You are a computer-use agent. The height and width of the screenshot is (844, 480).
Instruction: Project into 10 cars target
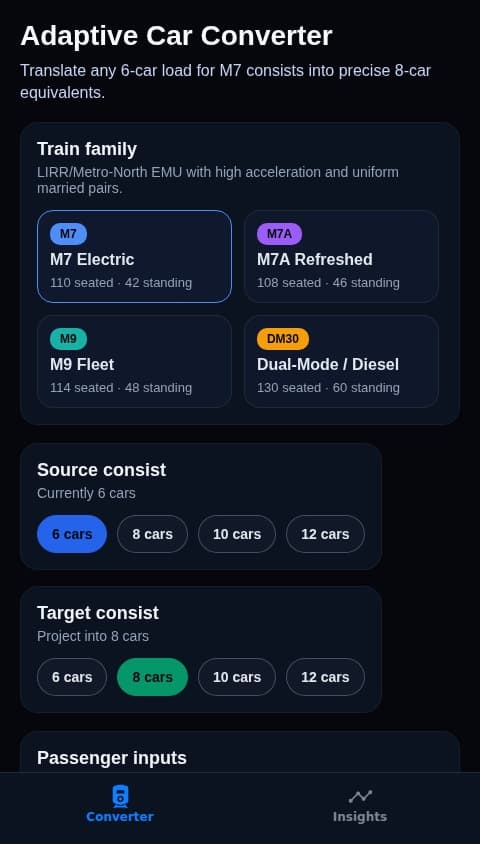pyautogui.click(x=237, y=677)
